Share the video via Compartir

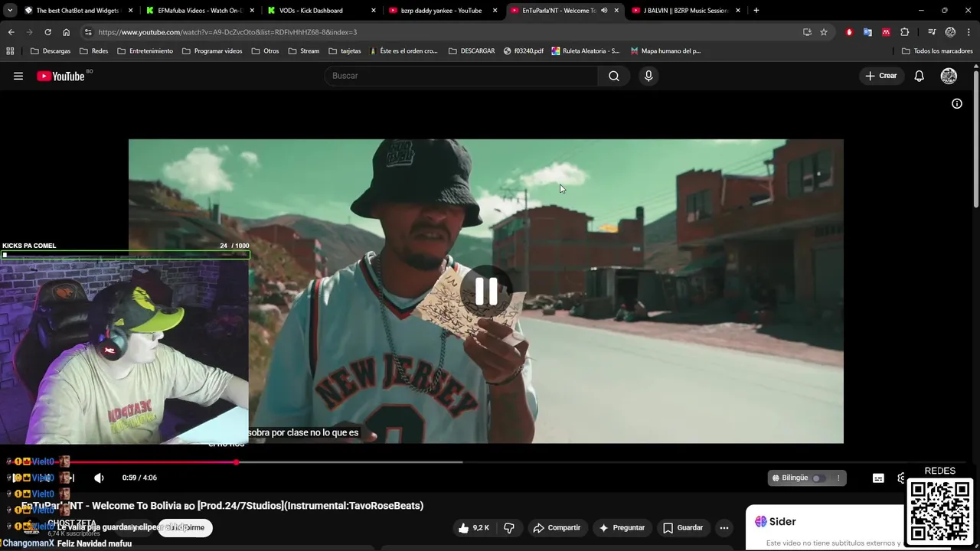[x=557, y=527]
